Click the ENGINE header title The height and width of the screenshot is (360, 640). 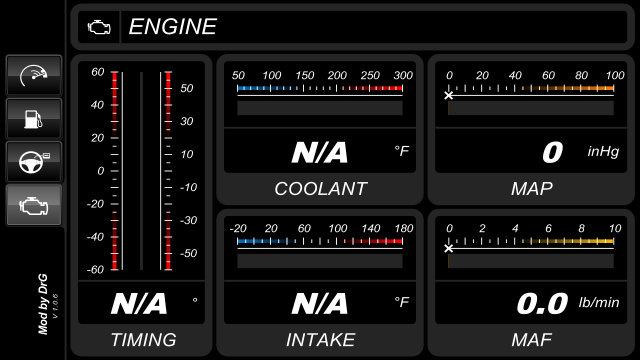[x=173, y=27]
